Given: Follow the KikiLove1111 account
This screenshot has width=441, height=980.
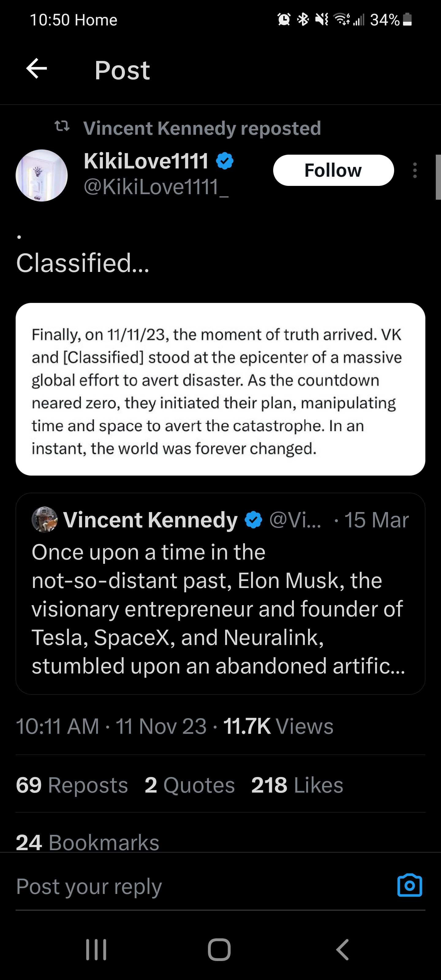Looking at the screenshot, I should click(x=333, y=171).
